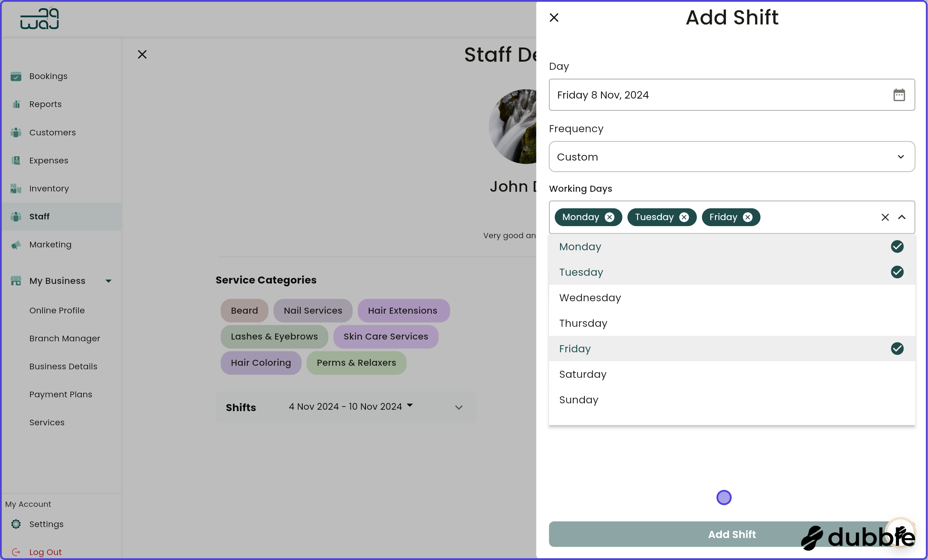
Task: Click the Marketing megaphone icon
Action: pyautogui.click(x=16, y=245)
